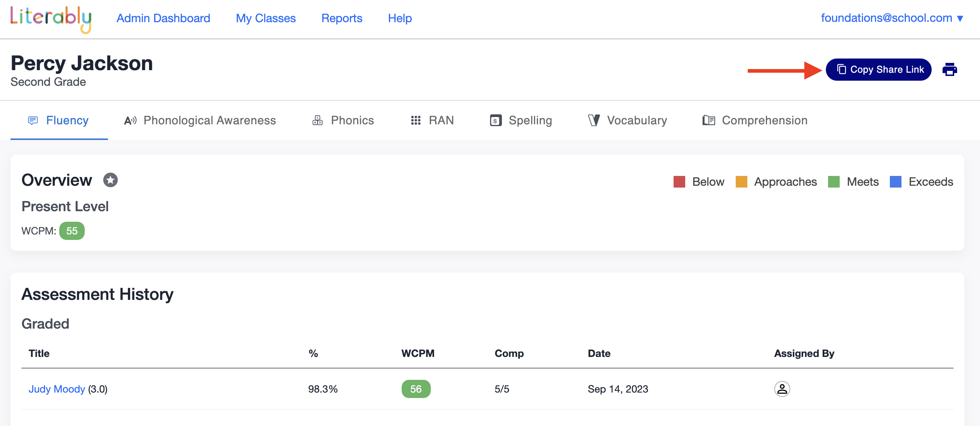
Task: Open Admin Dashboard
Action: coord(163,18)
